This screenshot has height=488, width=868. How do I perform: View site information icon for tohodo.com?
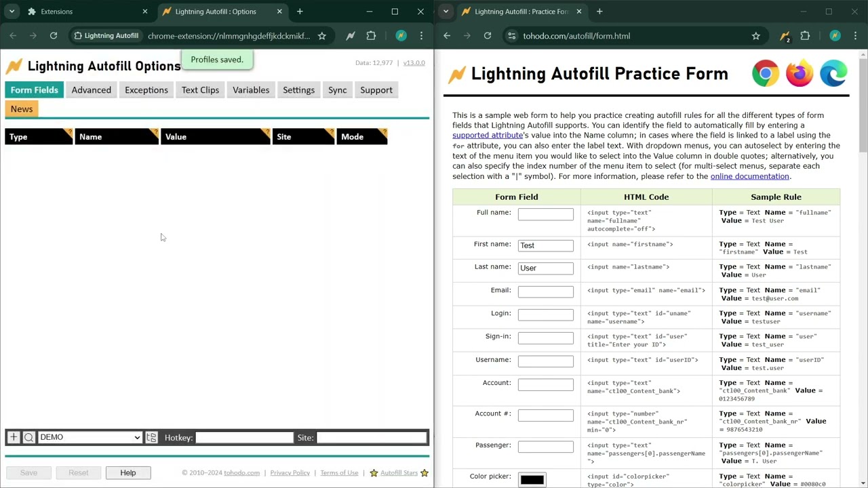[512, 36]
